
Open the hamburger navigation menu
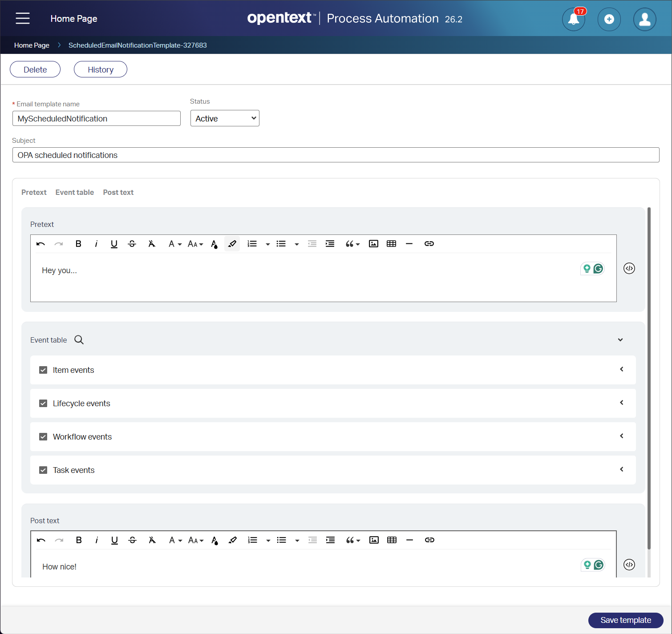click(x=23, y=18)
